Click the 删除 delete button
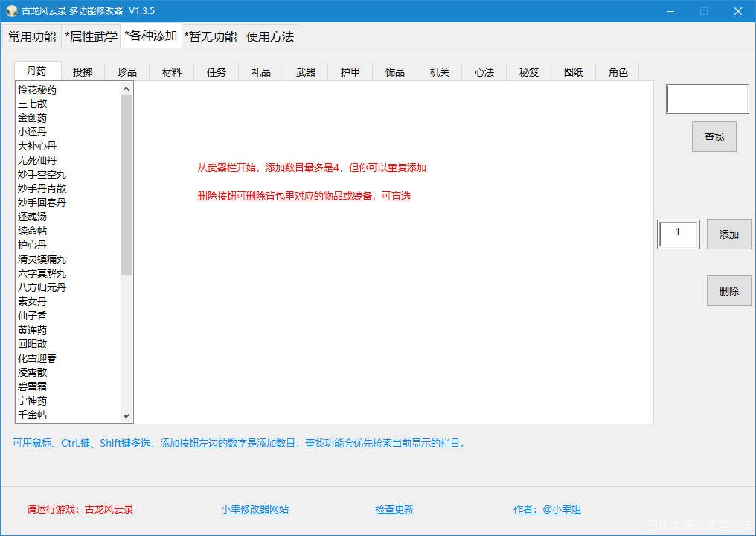This screenshot has height=536, width=756. 728,290
